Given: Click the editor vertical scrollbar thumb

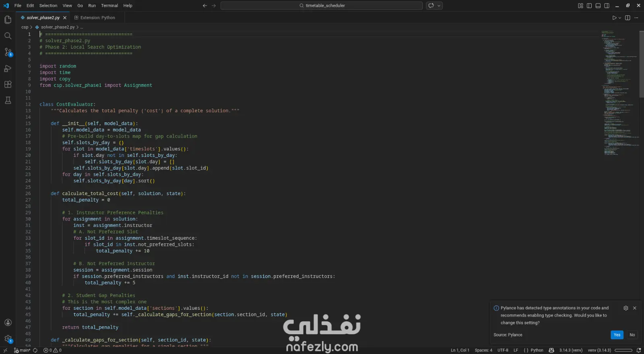Looking at the screenshot, I should pyautogui.click(x=642, y=64).
